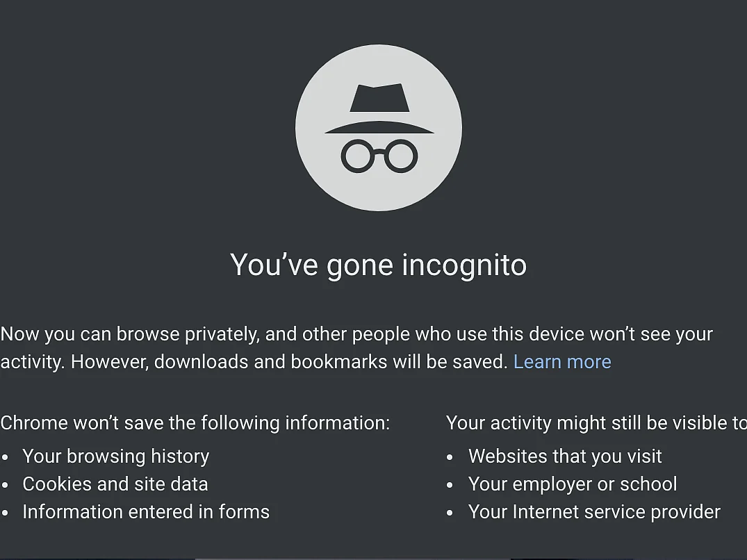Click the Now you can browse privately paragraph
Viewport: 747px width, 560px height.
(356, 348)
